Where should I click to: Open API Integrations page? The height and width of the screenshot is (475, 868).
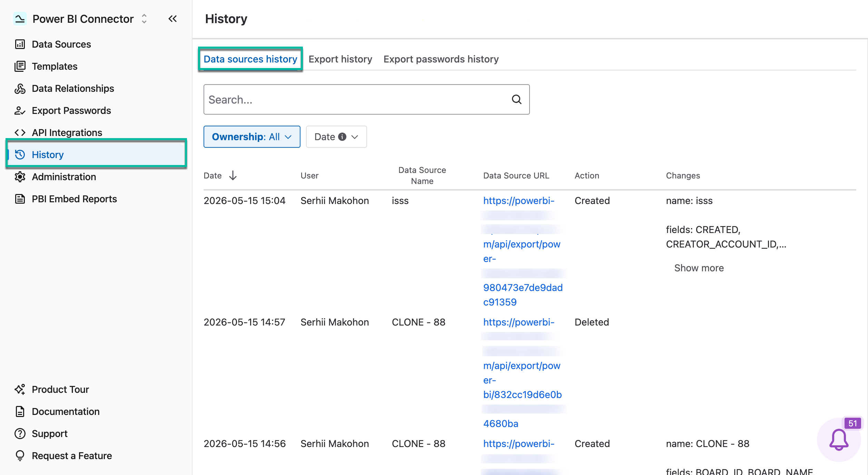point(67,133)
